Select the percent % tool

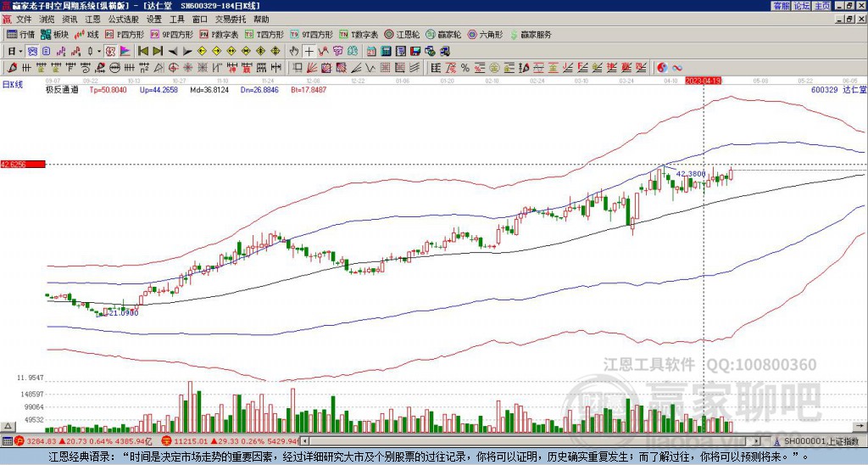465,68
